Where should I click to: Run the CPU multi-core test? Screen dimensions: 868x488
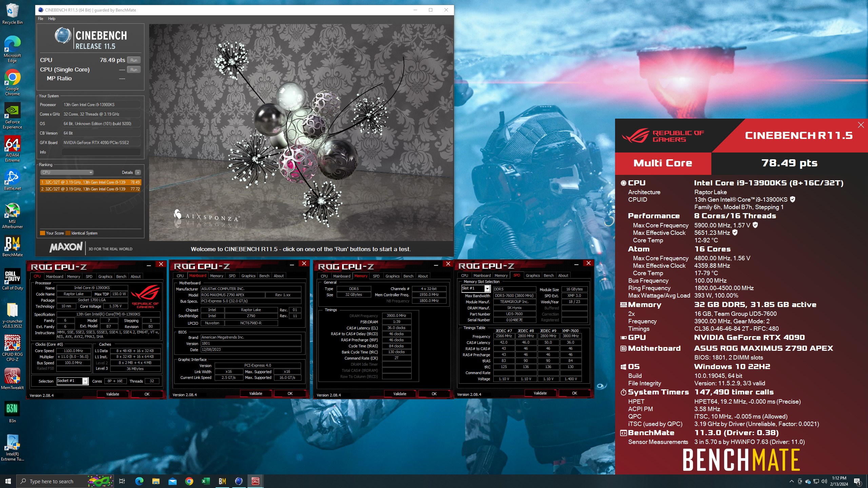[134, 60]
